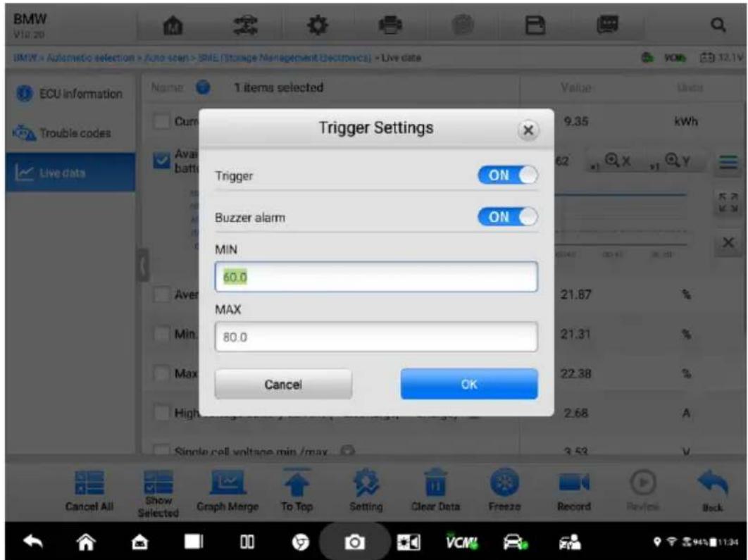
Task: Check the High voltage row checkbox
Action: tap(162, 413)
